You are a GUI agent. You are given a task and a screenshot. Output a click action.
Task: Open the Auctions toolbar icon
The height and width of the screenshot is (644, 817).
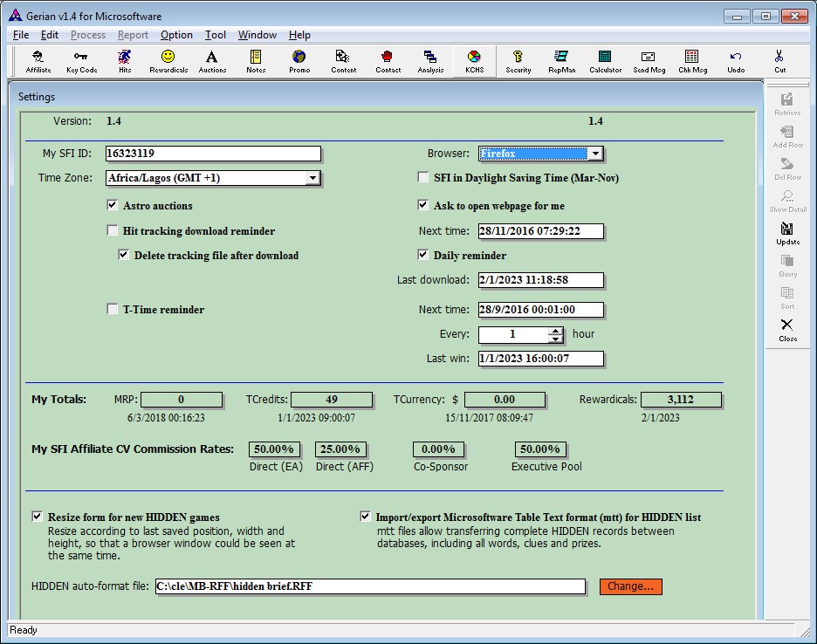212,61
